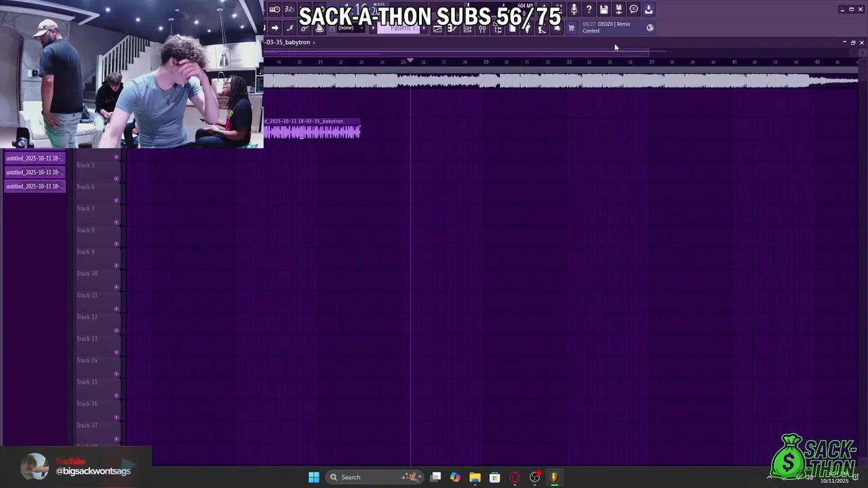Select third untitled_2025-10-11 clip in picker

(35, 186)
